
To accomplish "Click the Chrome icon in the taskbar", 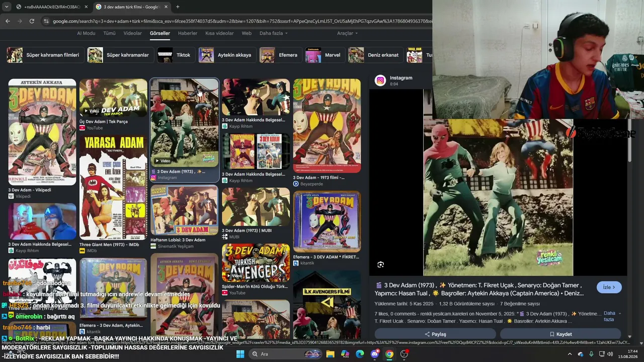I will [x=389, y=354].
